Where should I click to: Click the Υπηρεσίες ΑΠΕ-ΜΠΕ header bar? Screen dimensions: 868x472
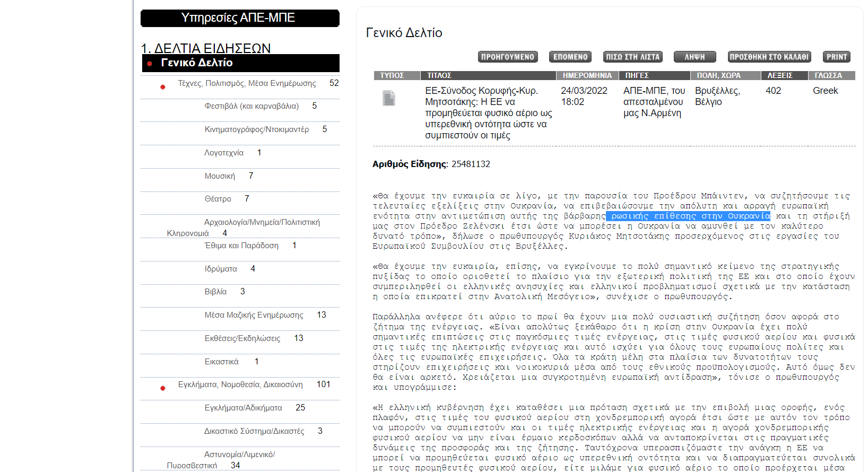[x=240, y=18]
